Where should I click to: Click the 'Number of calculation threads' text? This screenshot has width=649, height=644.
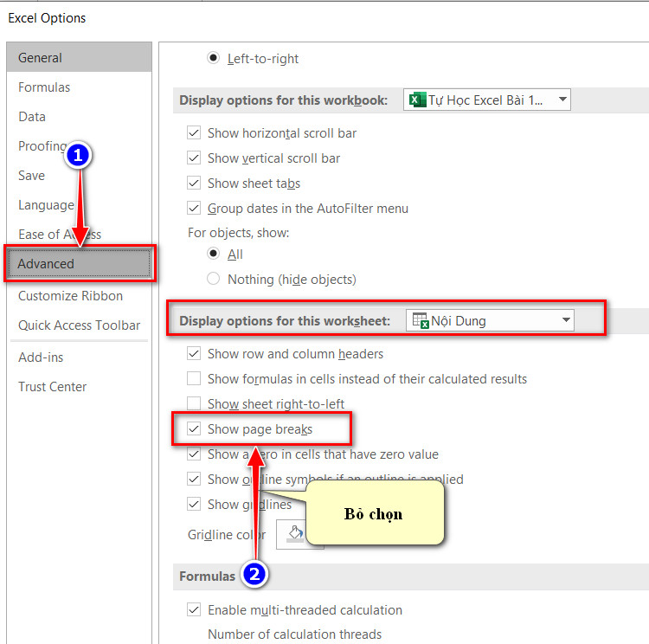295,634
